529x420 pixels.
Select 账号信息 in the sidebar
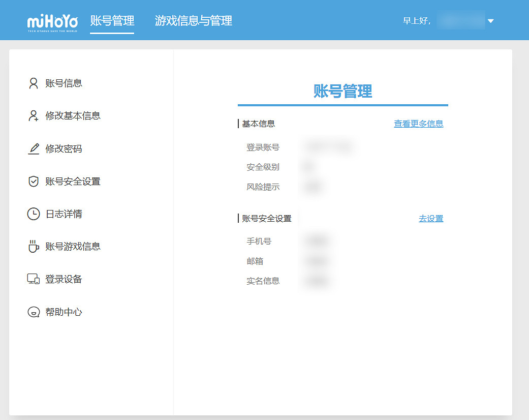click(64, 83)
